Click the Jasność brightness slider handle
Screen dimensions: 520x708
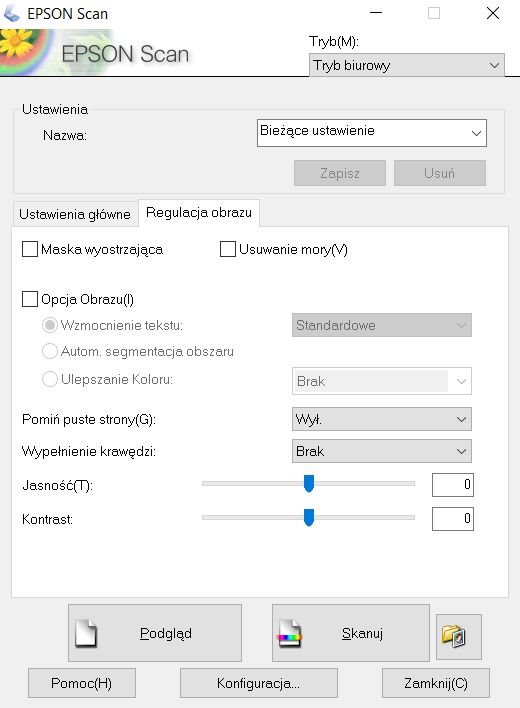[x=309, y=483]
